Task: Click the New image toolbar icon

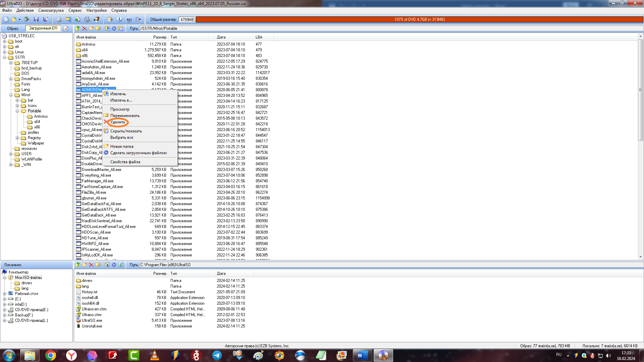Action: pyautogui.click(x=6, y=19)
